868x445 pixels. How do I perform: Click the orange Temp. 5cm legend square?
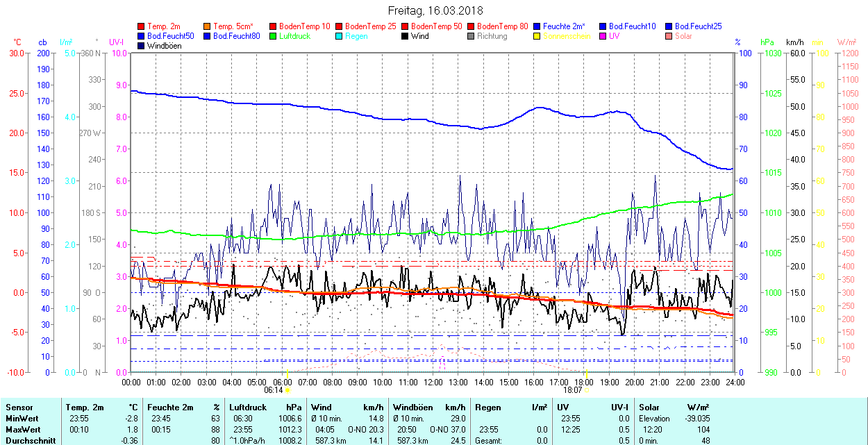click(208, 26)
